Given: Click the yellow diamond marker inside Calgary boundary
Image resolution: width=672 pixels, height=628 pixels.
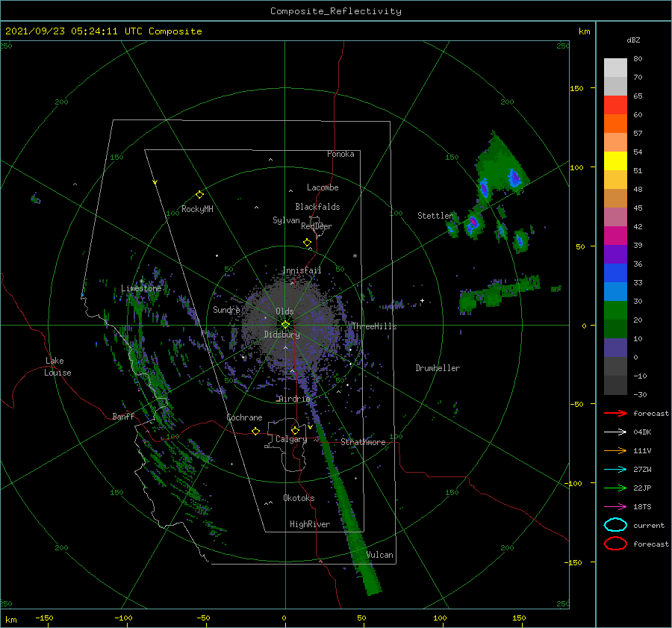Looking at the screenshot, I should 295,430.
